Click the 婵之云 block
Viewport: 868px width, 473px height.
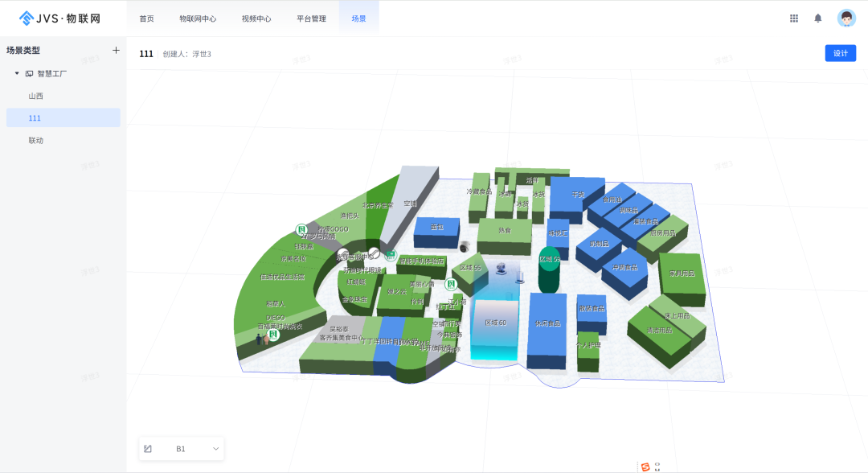[x=397, y=294]
